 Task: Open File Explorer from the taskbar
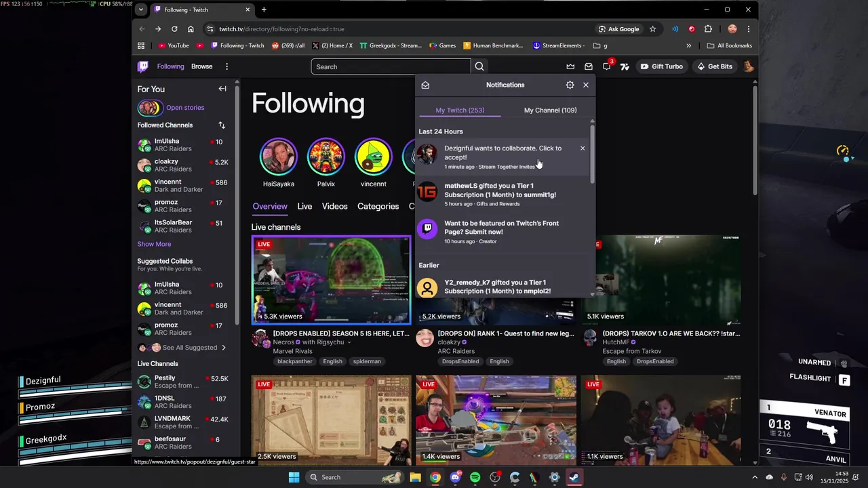tap(415, 477)
